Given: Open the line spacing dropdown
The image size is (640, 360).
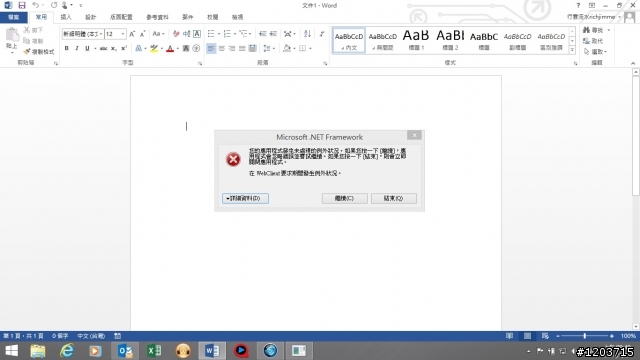Looking at the screenshot, I should [268, 49].
